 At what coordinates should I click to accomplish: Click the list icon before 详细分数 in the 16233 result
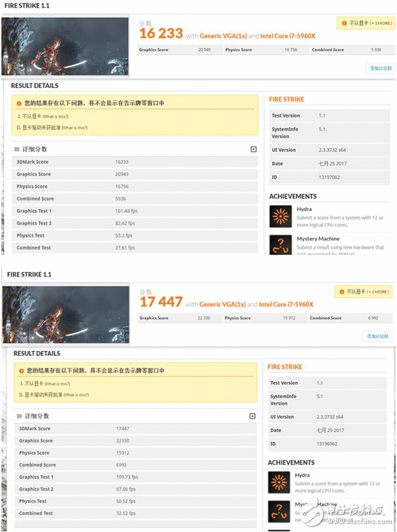coord(16,149)
